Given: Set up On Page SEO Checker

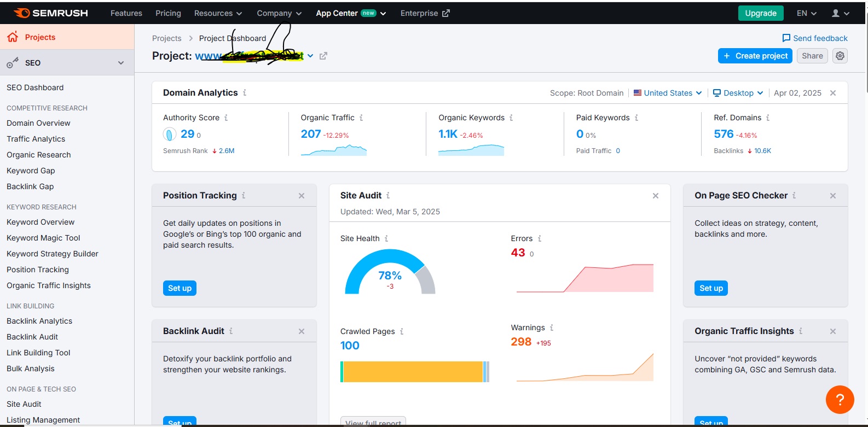Looking at the screenshot, I should coord(711,288).
